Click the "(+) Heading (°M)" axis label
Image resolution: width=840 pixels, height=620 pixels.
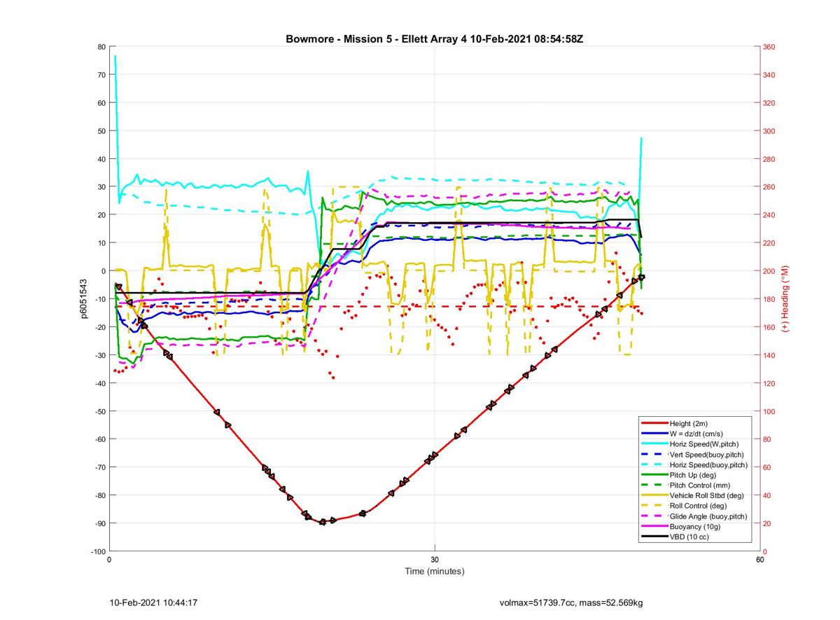click(785, 299)
